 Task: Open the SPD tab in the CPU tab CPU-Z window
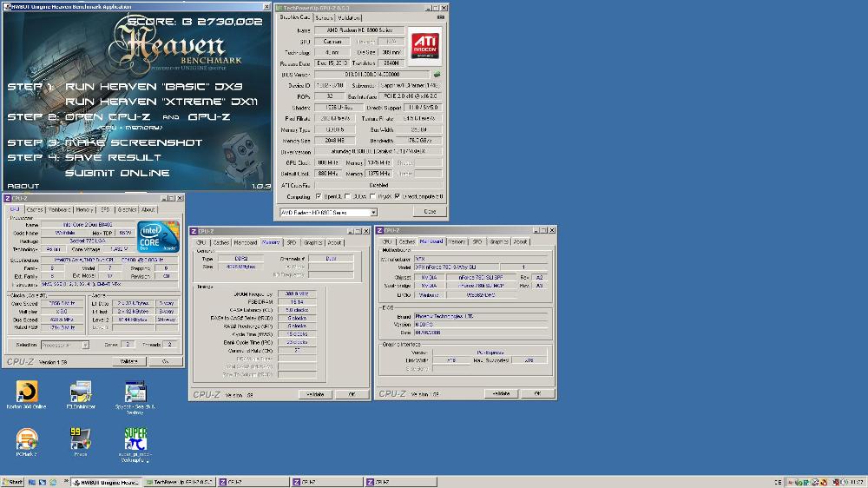105,210
